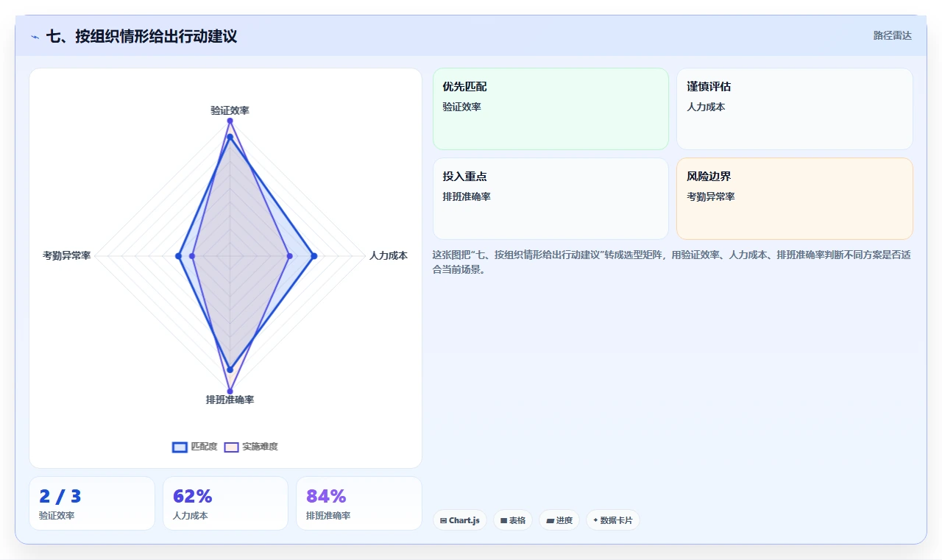Toggle the 匹配度 legend swatch
Image resolution: width=942 pixels, height=560 pixels.
[x=180, y=447]
